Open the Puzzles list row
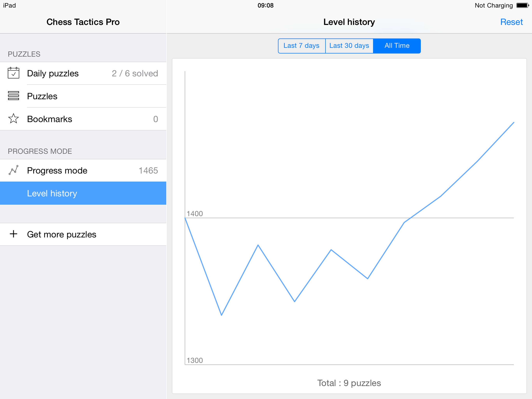 coord(42,96)
